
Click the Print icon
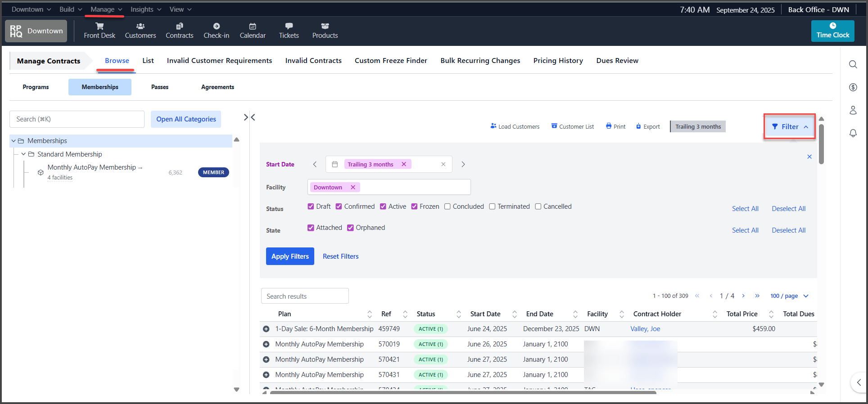tap(609, 126)
